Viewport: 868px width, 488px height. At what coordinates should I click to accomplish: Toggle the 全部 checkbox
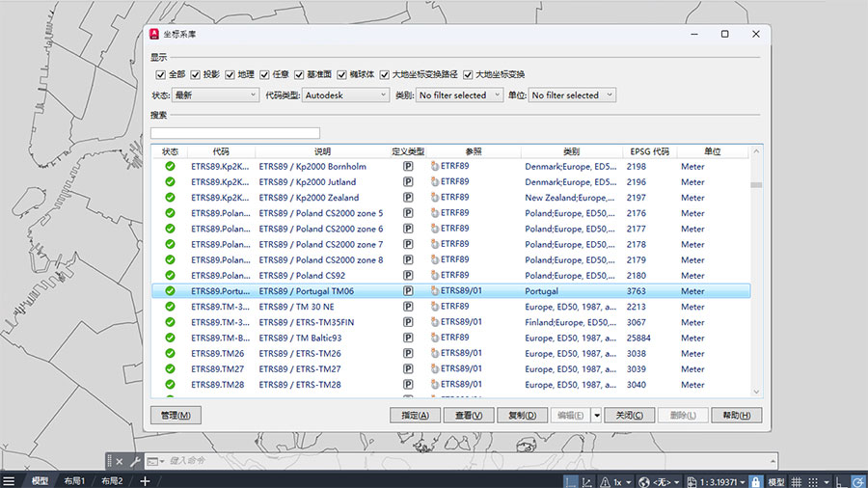(160, 74)
